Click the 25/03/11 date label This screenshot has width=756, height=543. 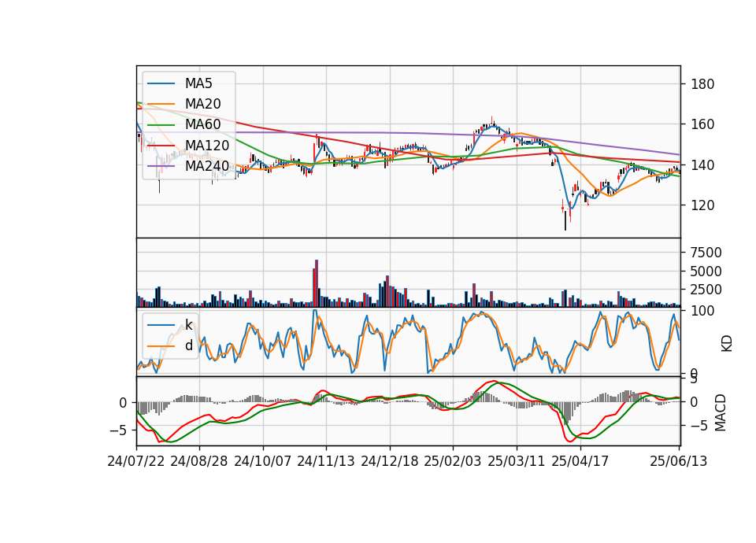click(x=517, y=461)
